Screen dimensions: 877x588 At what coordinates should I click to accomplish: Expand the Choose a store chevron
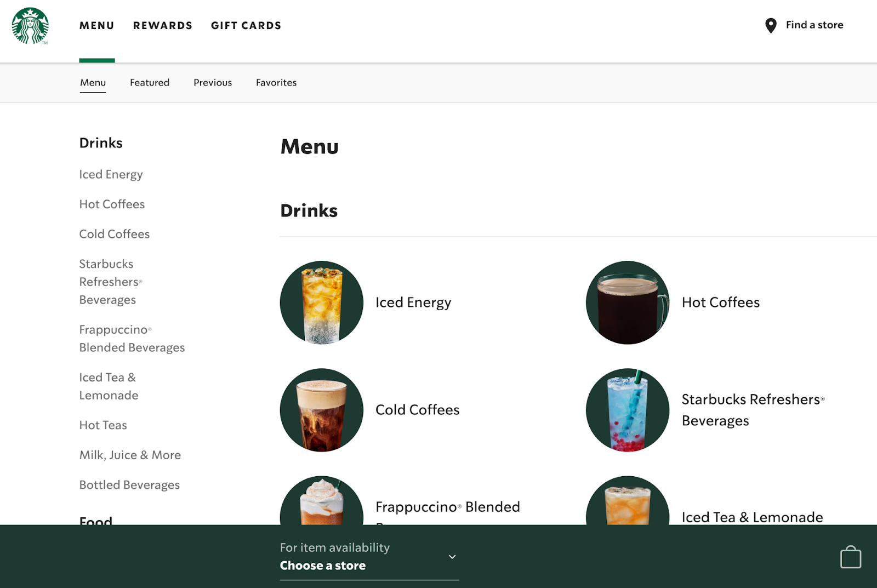452,557
